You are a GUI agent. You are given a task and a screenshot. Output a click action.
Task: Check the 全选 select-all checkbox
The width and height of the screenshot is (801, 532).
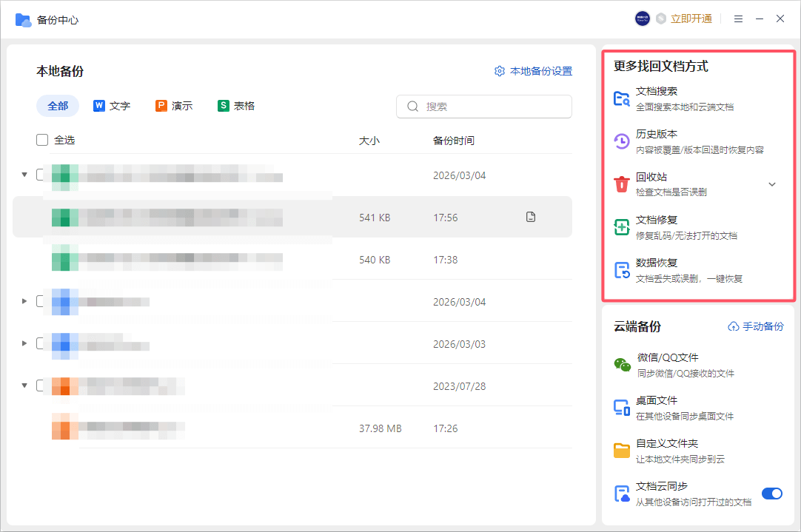41,139
